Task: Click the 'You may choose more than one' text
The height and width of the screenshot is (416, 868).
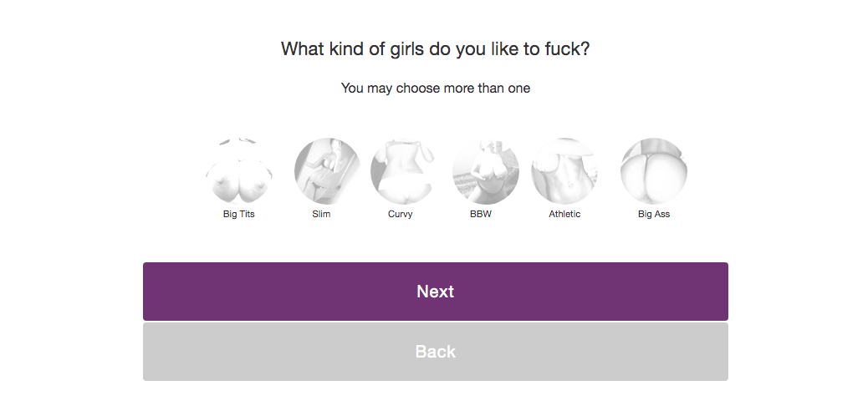Action: tap(436, 88)
